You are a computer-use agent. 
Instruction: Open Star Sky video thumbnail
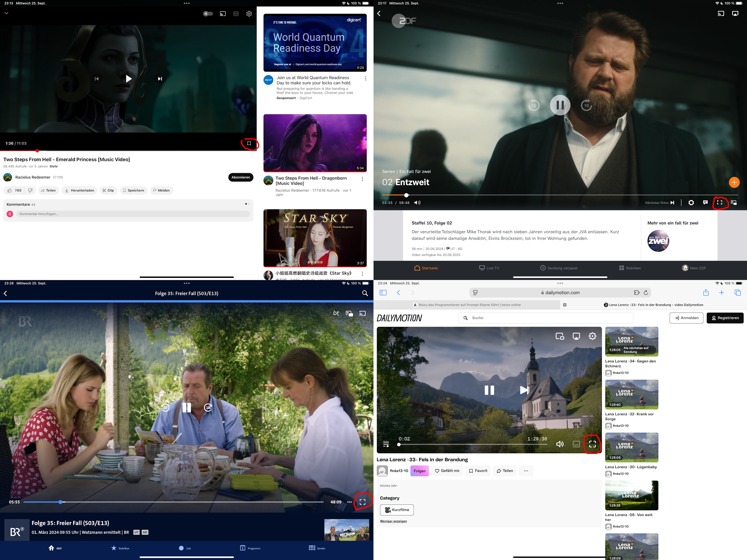tap(315, 238)
